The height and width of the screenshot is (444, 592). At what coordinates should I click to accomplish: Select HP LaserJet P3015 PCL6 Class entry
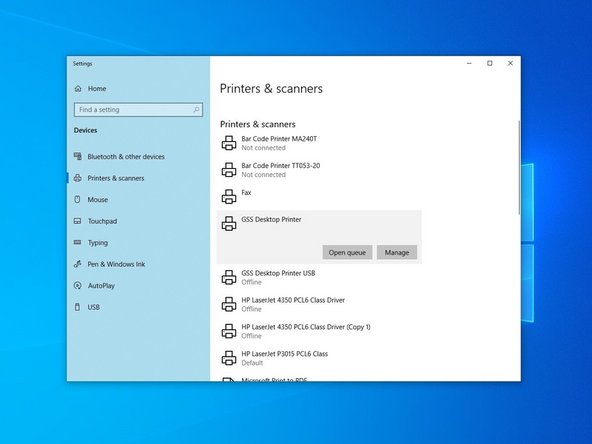[x=284, y=354]
